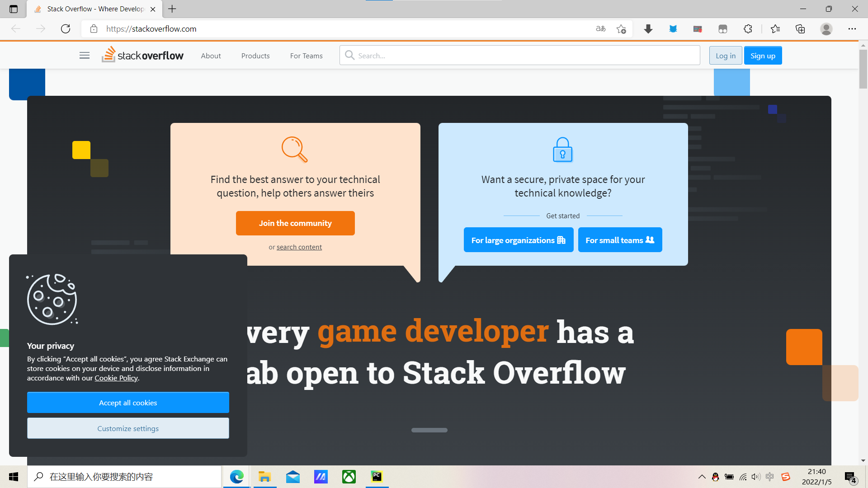
Task: Follow the search content link
Action: (x=299, y=247)
